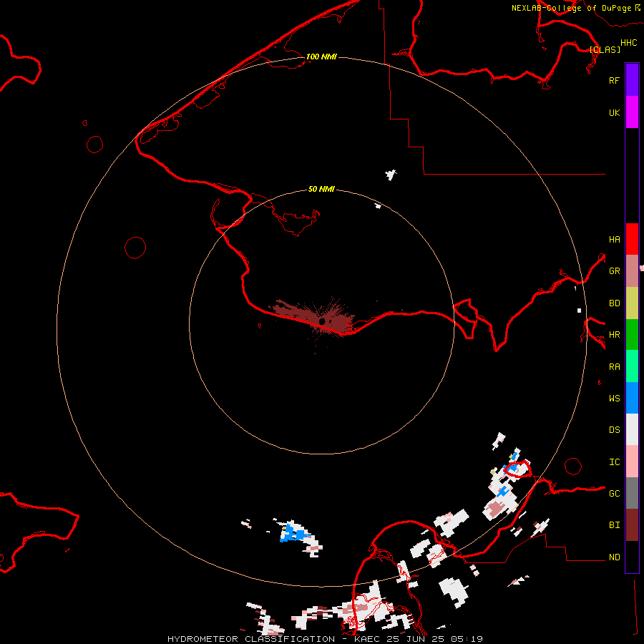The height and width of the screenshot is (644, 644).
Task: Select the GR dusty-pink legend swatch
Action: pos(632,271)
